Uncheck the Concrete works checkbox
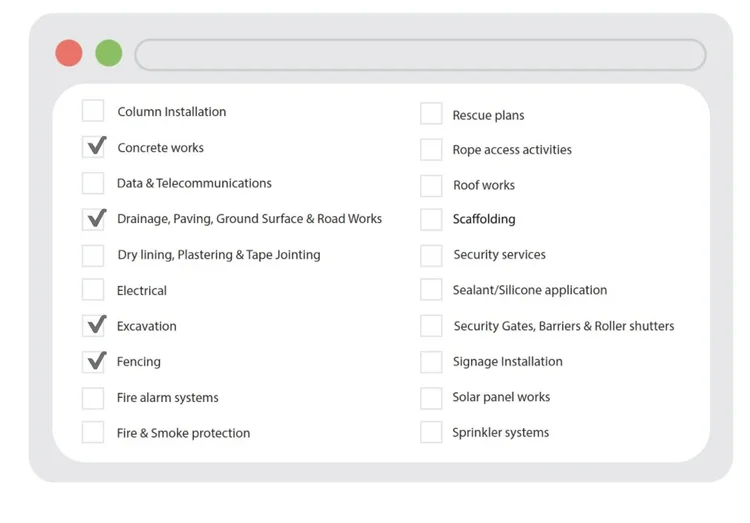The width and height of the screenshot is (750, 523). (93, 147)
